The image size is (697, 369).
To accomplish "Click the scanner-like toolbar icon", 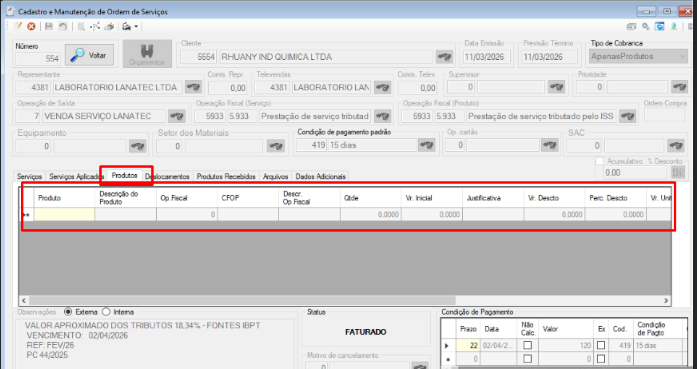I will click(109, 27).
